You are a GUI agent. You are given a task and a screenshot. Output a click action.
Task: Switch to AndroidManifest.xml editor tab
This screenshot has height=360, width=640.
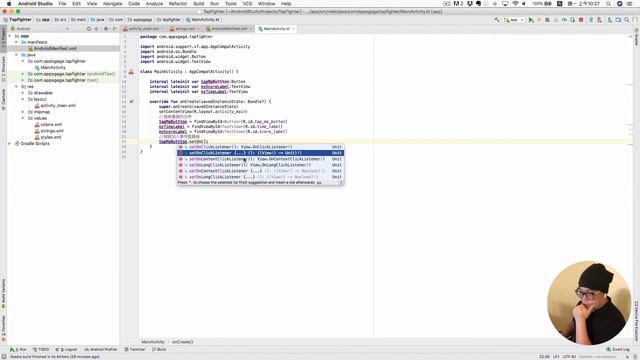coord(229,29)
